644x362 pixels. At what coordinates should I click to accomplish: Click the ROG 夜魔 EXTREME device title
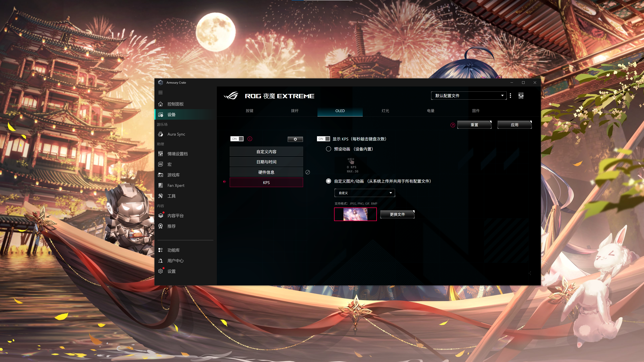pyautogui.click(x=280, y=96)
